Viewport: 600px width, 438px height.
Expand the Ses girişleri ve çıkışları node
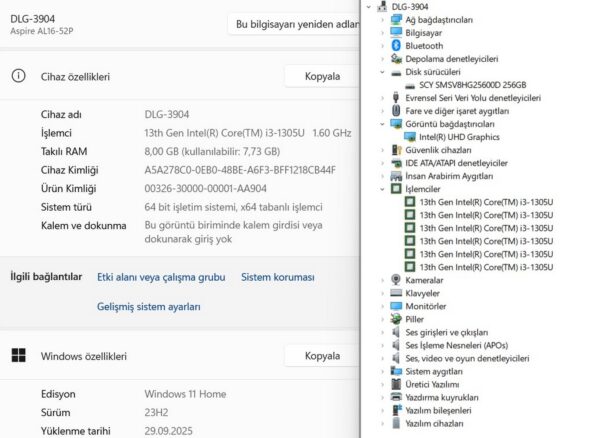[383, 332]
